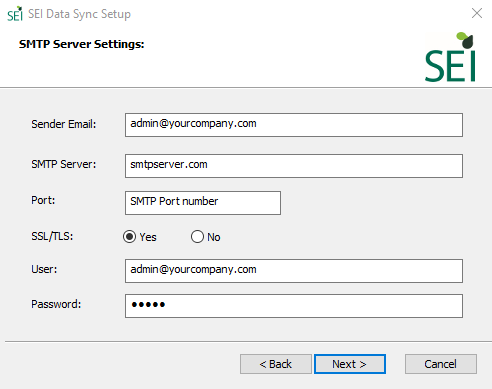Click the SSL/TLS label
The width and height of the screenshot is (492, 389).
coord(52,236)
